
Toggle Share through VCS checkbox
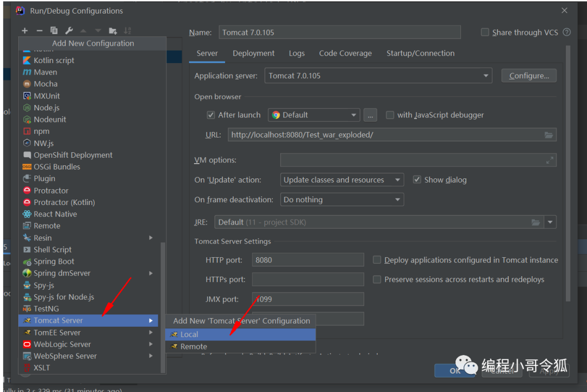(485, 32)
